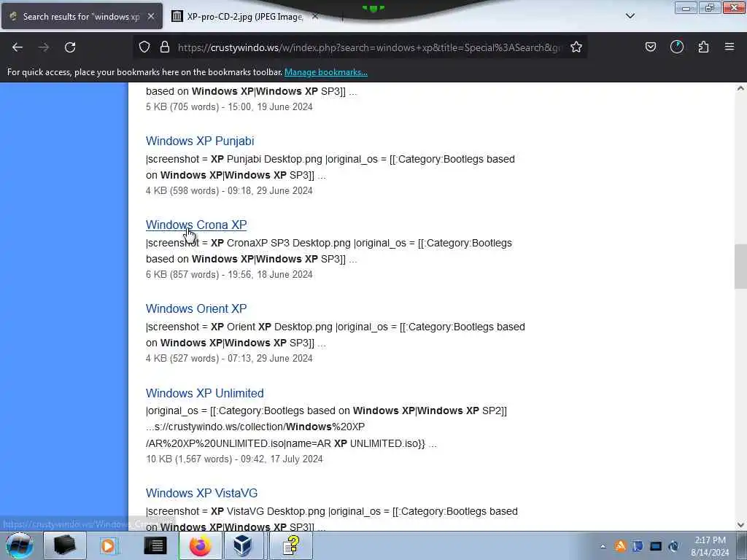Screen dimensions: 747x560
Task: Open the Windows XP VistaVG result
Action: (201, 493)
